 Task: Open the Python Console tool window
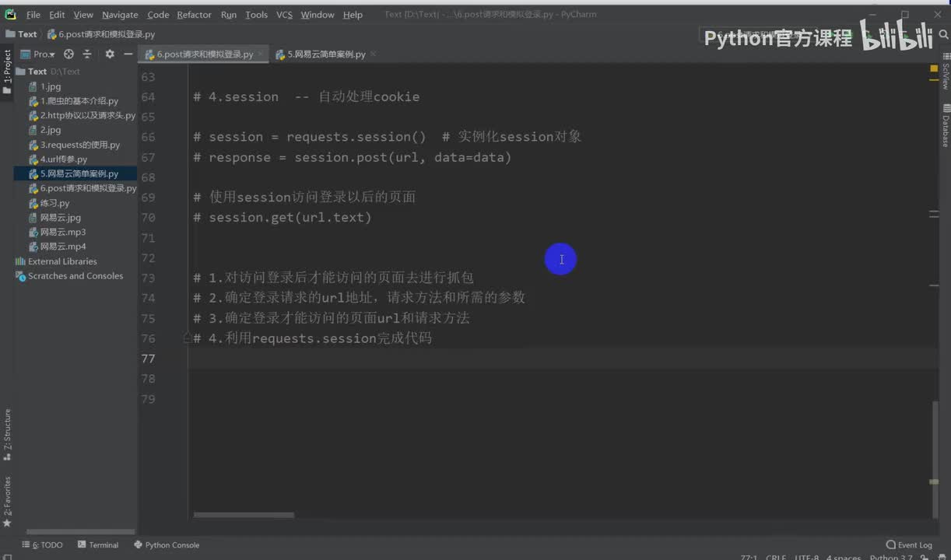[x=167, y=545]
